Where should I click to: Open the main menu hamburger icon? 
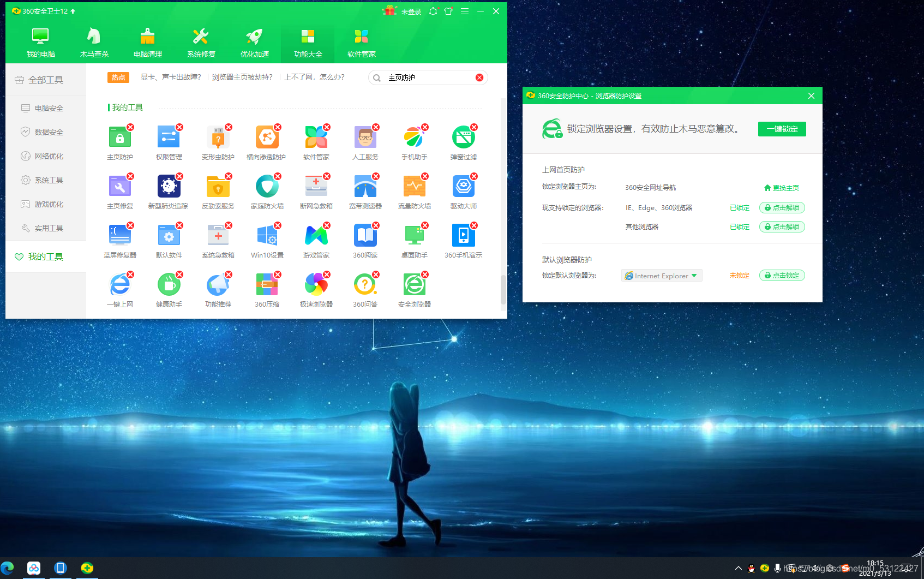(465, 11)
